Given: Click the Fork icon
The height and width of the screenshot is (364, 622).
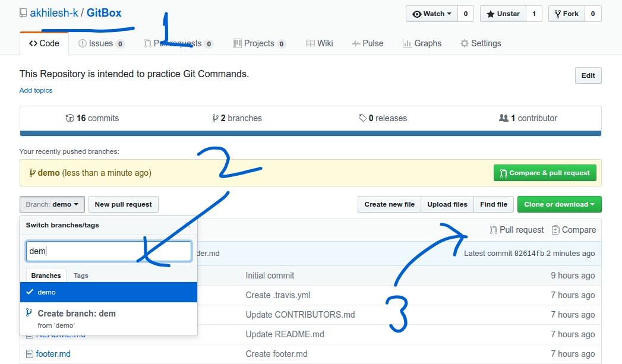Looking at the screenshot, I should (x=558, y=14).
